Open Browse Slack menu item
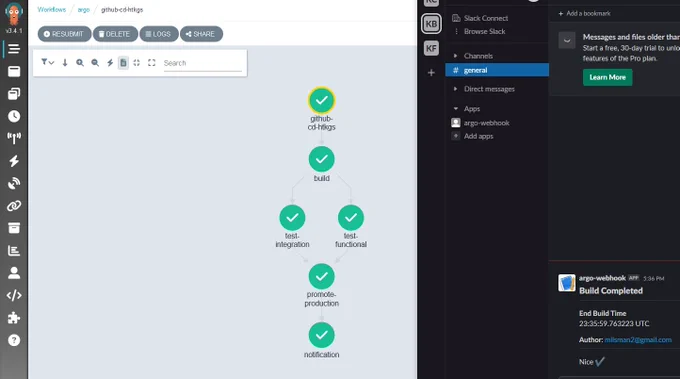 [484, 31]
